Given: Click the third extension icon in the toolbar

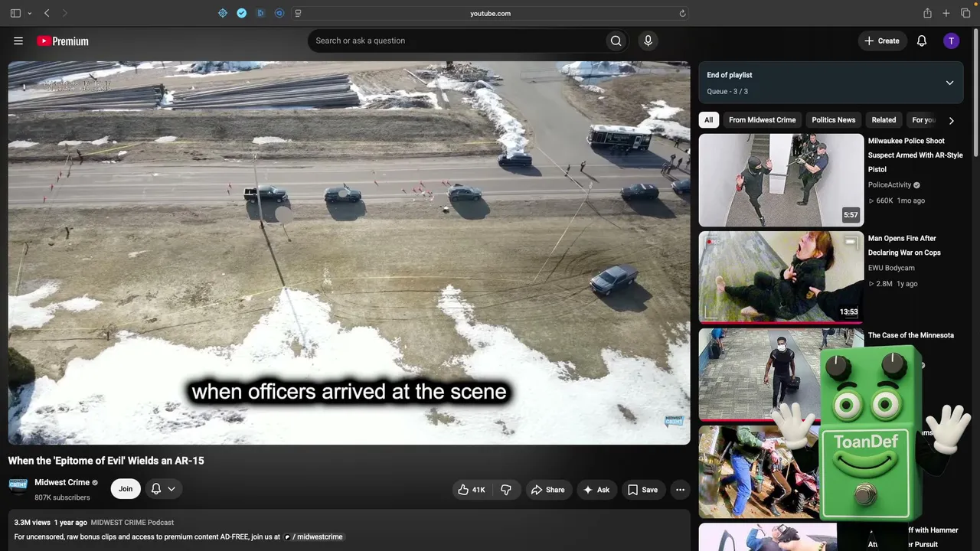Looking at the screenshot, I should point(260,13).
